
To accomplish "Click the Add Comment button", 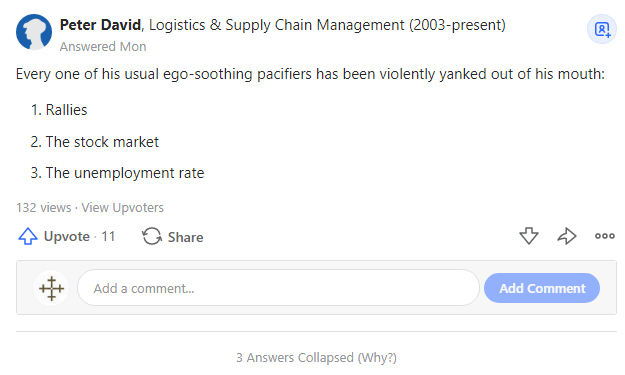I will pos(542,288).
